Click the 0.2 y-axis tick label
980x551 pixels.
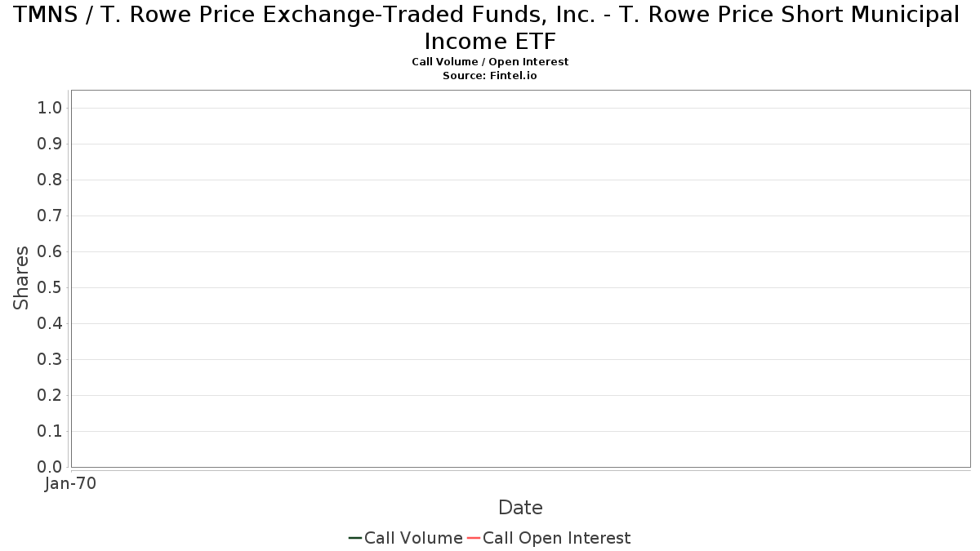click(50, 395)
